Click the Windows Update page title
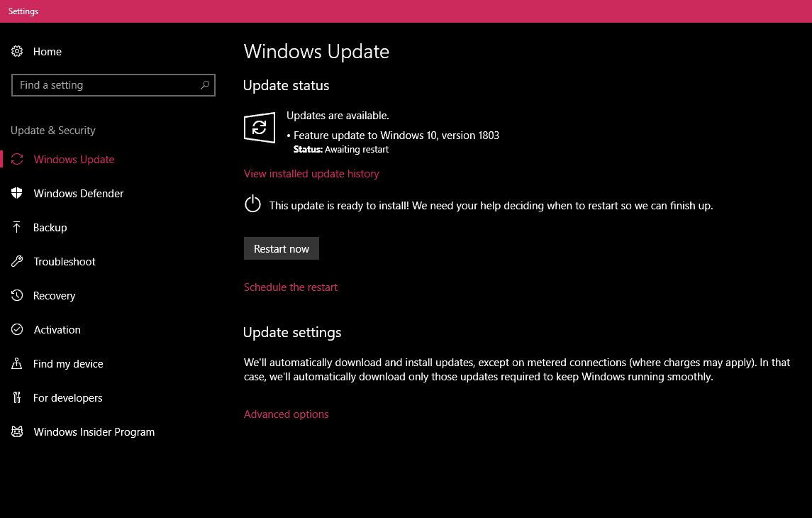This screenshot has width=812, height=518. pyautogui.click(x=316, y=52)
